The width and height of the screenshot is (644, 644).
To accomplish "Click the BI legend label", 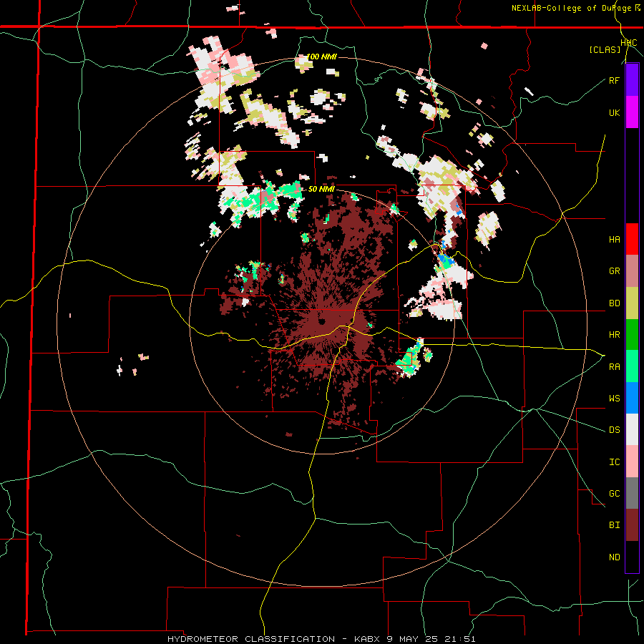I will pyautogui.click(x=614, y=525).
